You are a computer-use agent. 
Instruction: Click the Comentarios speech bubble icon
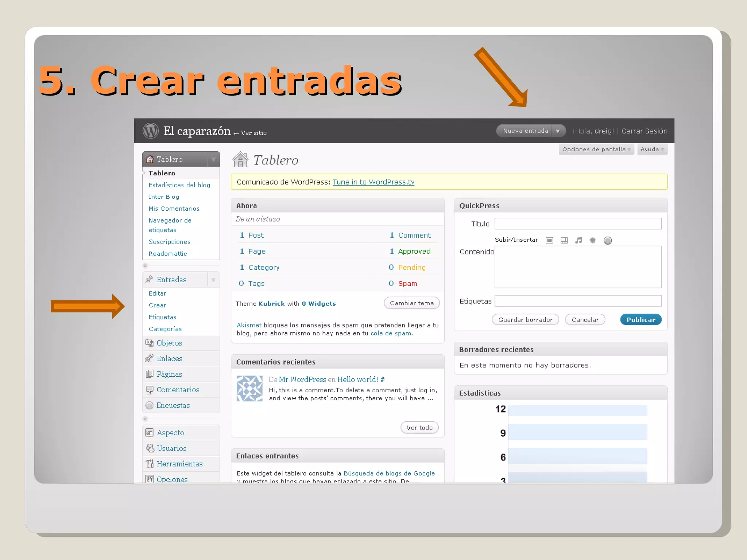149,390
